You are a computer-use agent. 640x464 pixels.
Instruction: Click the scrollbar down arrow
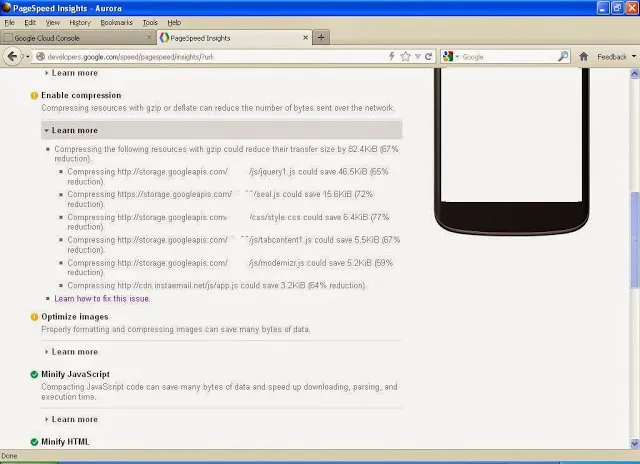[635, 444]
